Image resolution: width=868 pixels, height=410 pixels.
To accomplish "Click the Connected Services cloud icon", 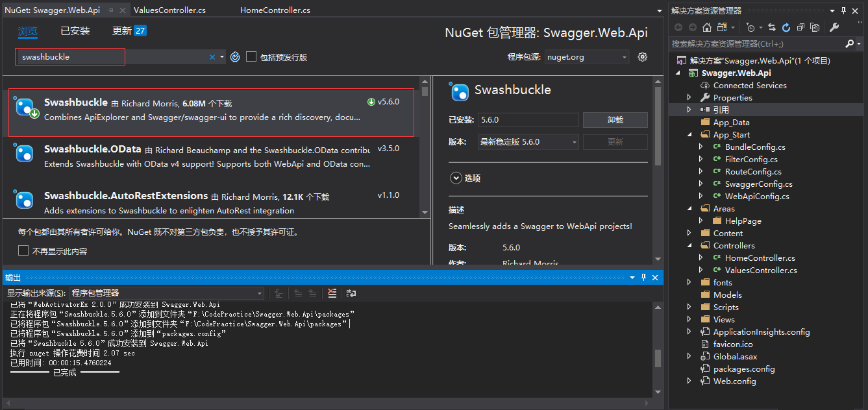I will pyautogui.click(x=705, y=86).
